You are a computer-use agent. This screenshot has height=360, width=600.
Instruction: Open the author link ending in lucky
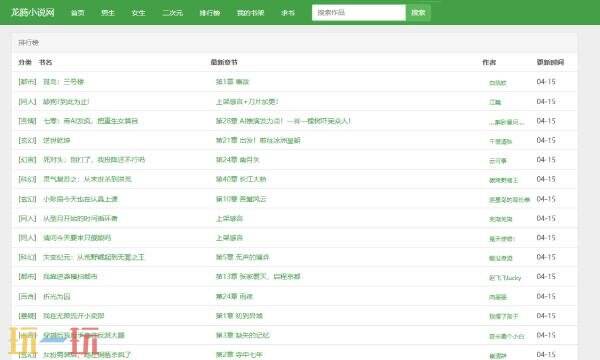[505, 278]
